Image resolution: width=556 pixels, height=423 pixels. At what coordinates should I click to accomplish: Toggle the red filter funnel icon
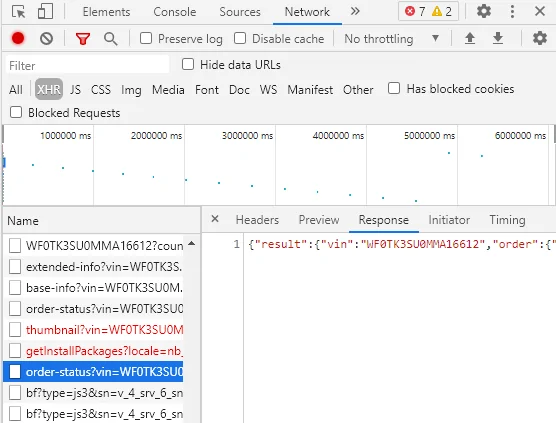click(83, 39)
